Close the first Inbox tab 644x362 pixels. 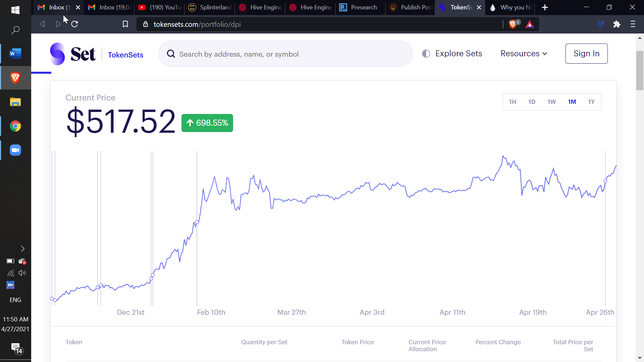[x=78, y=7]
